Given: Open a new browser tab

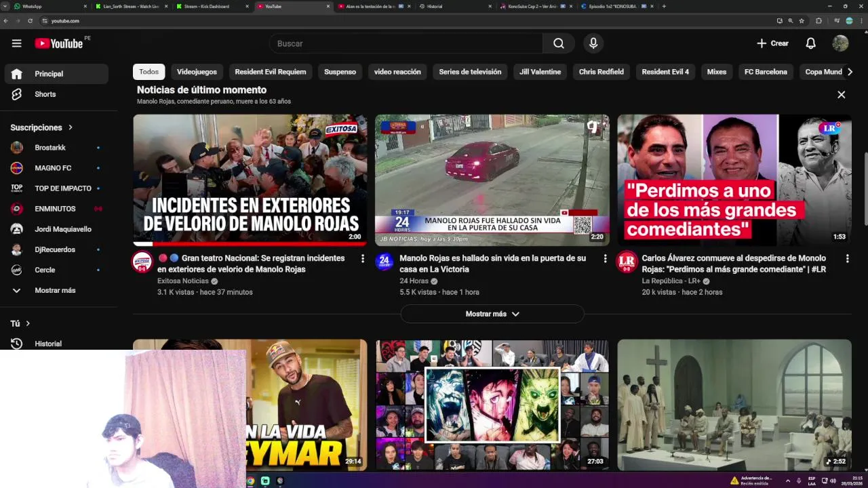Looking at the screenshot, I should click(663, 6).
